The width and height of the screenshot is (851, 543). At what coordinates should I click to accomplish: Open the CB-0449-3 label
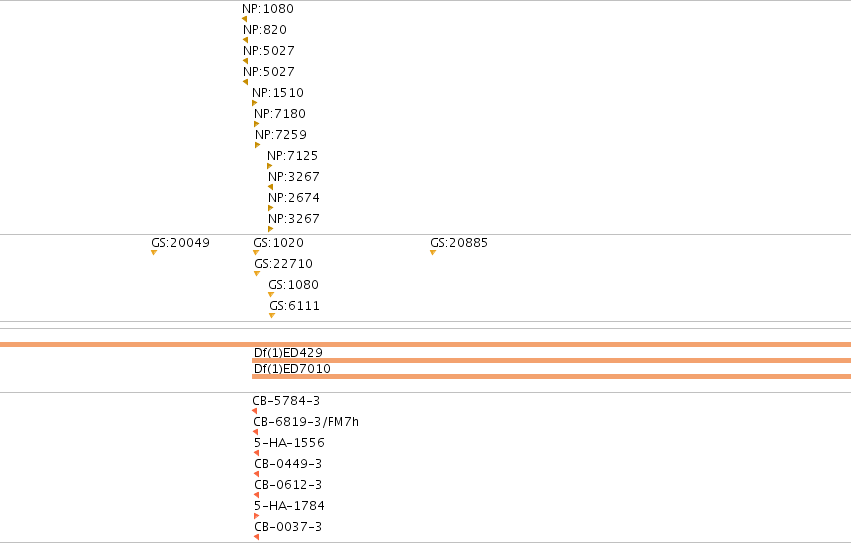[x=288, y=464]
